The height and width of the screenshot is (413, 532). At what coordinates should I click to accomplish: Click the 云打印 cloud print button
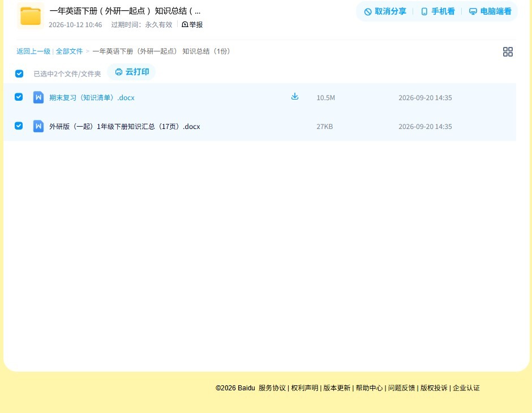(132, 72)
